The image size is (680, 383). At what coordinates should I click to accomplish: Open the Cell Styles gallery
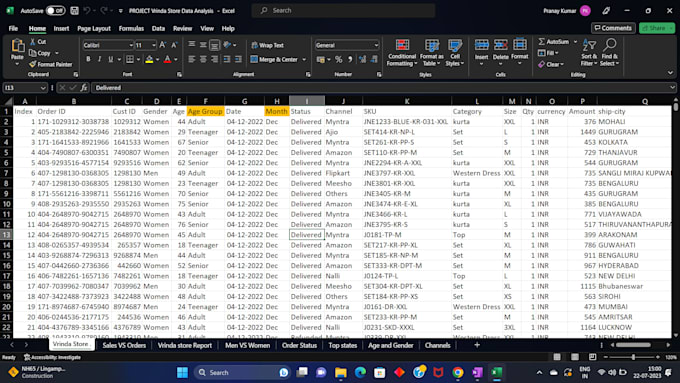point(455,52)
